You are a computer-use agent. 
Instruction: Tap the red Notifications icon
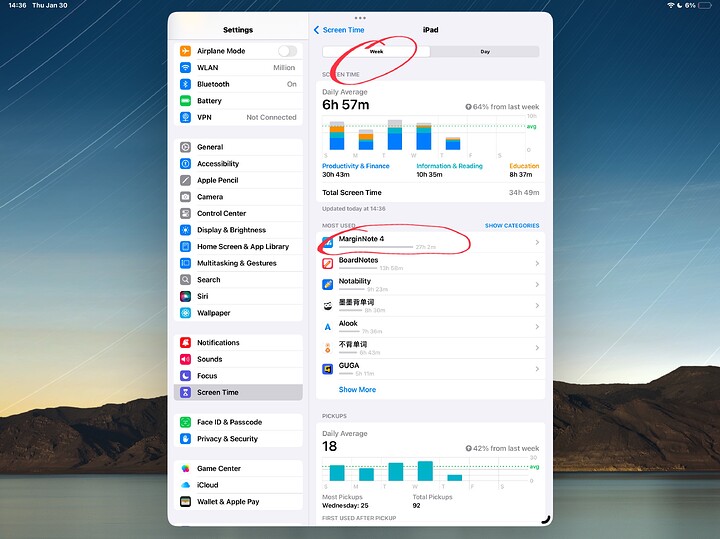tap(185, 342)
